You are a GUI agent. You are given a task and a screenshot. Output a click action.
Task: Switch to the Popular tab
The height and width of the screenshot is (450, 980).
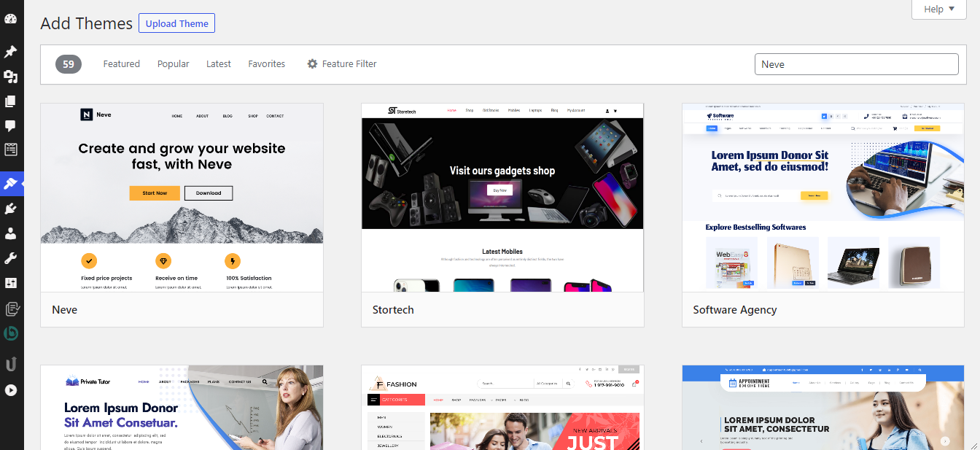[173, 64]
